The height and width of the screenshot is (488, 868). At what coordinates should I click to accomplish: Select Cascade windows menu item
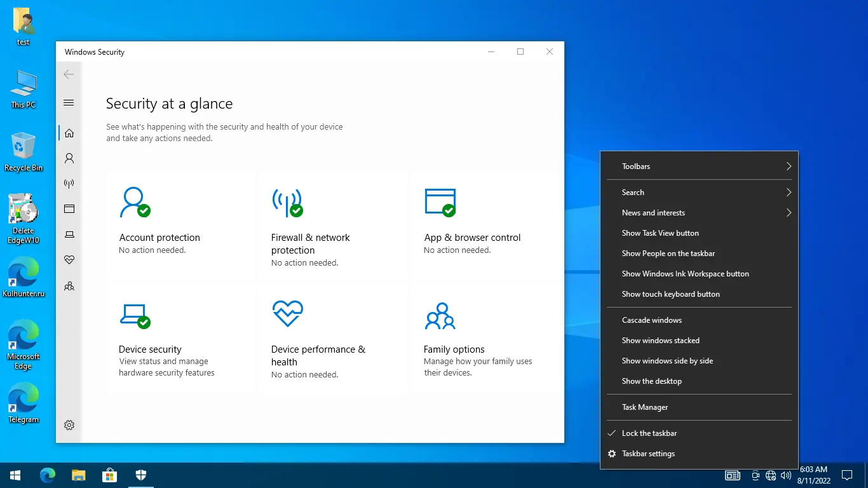tap(651, 320)
